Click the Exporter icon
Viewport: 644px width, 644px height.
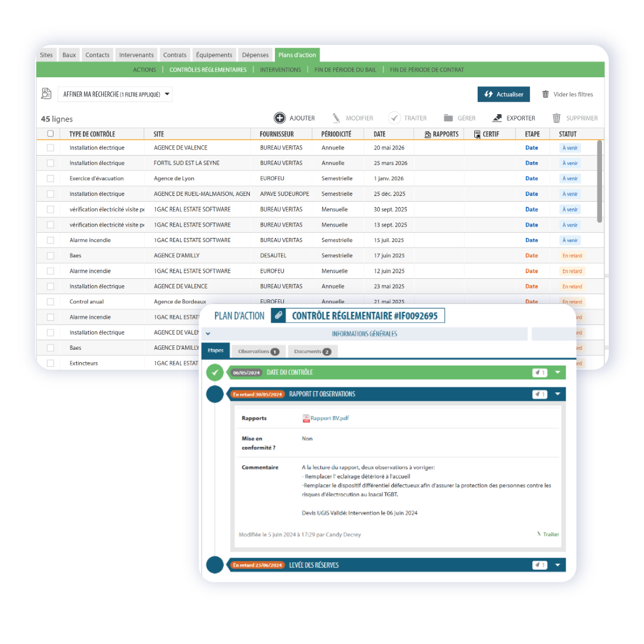coord(497,118)
